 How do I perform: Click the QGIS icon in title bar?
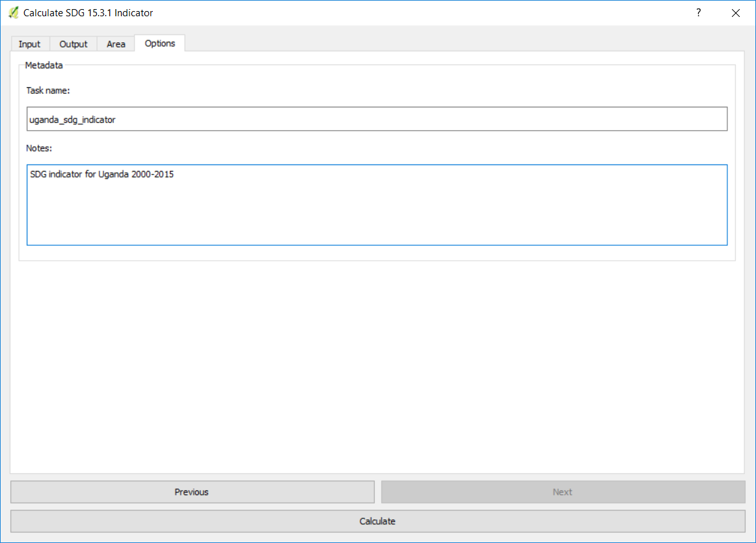click(x=13, y=12)
